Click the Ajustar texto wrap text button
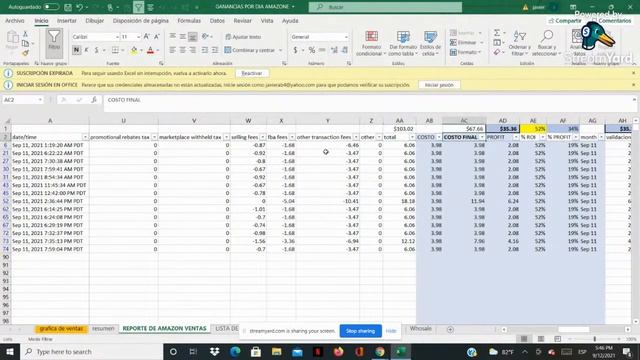The image size is (640, 360). pyautogui.click(x=243, y=37)
